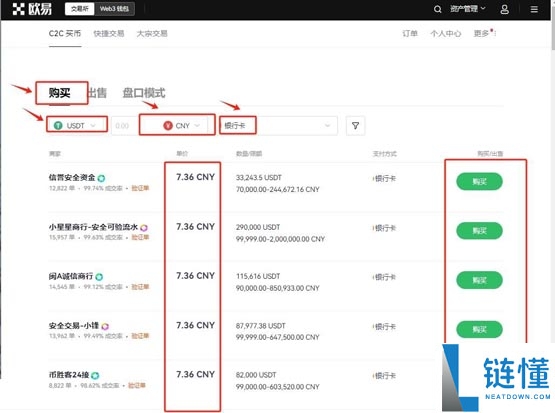This screenshot has width=555, height=413.
Task: Open the CNY currency dropdown
Action: pyautogui.click(x=181, y=126)
